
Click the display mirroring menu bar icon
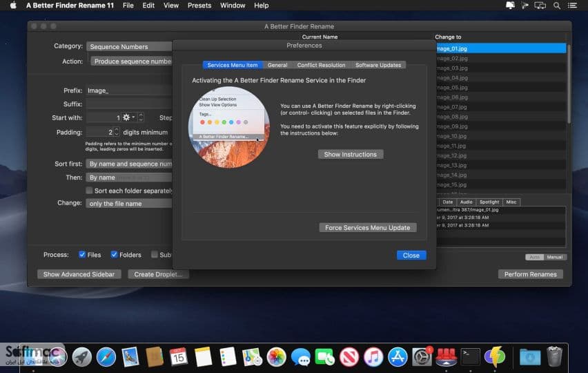[540, 6]
